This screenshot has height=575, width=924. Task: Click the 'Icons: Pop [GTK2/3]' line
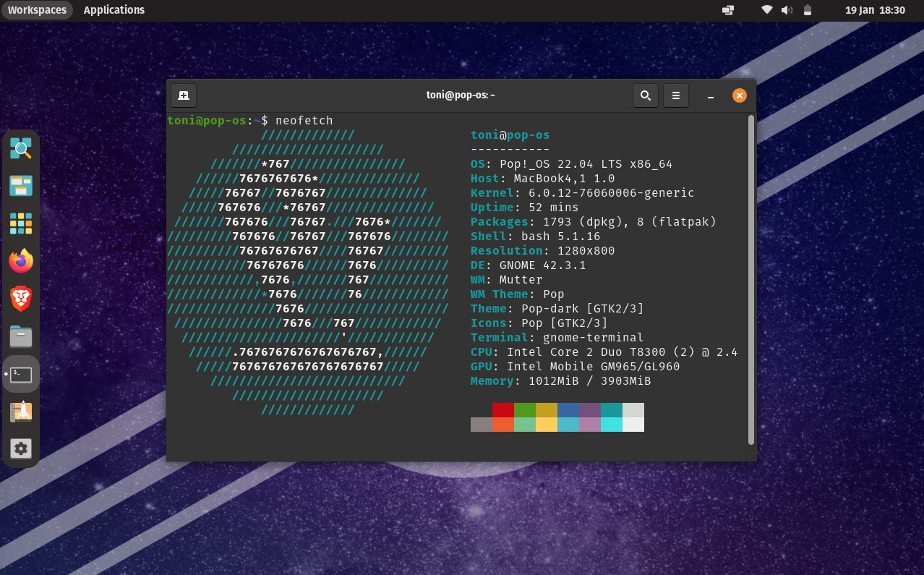click(539, 323)
